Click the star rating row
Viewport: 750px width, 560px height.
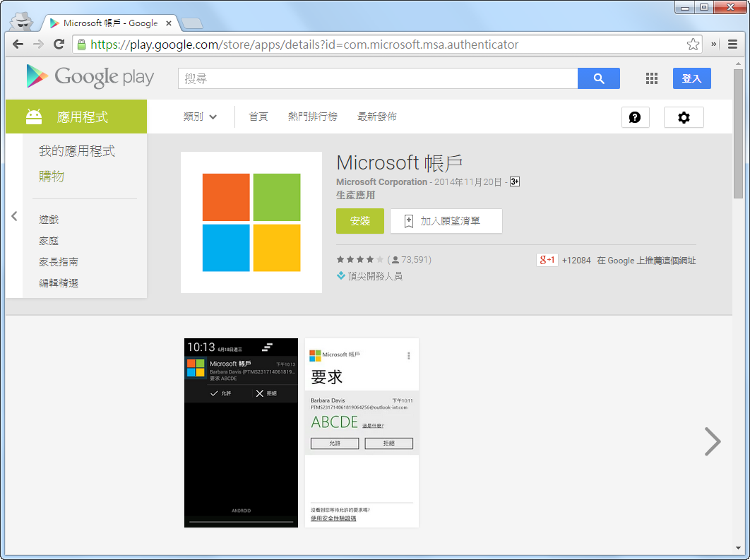coord(360,259)
